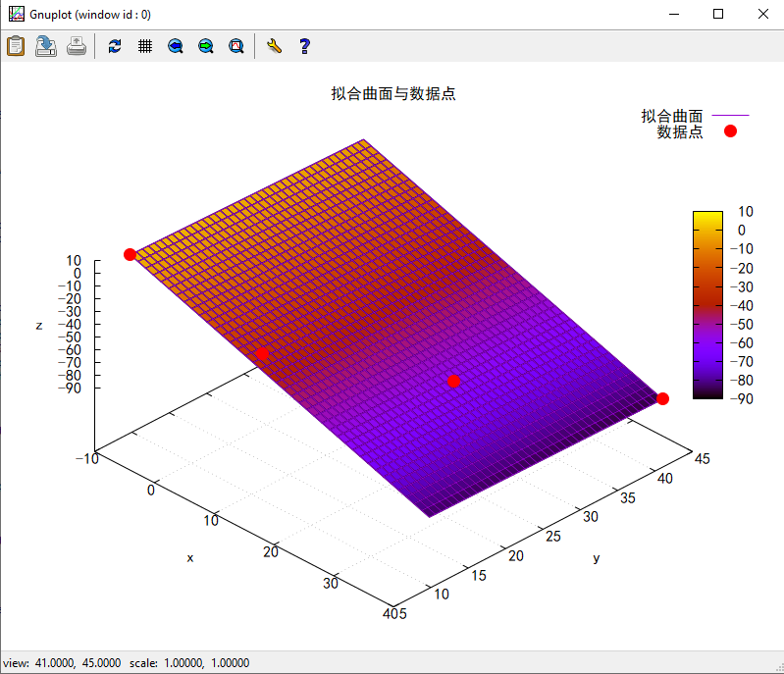
Task: Open help with question mark icon
Action: coord(304,46)
